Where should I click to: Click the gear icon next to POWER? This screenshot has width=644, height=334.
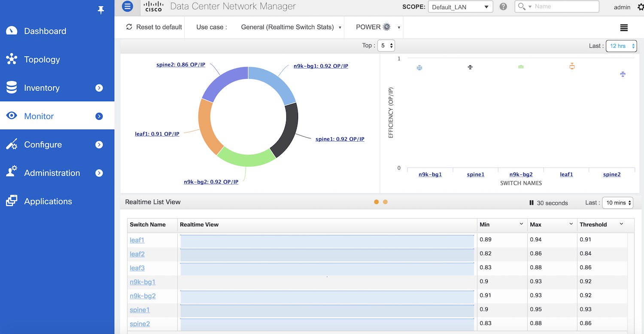tap(386, 27)
